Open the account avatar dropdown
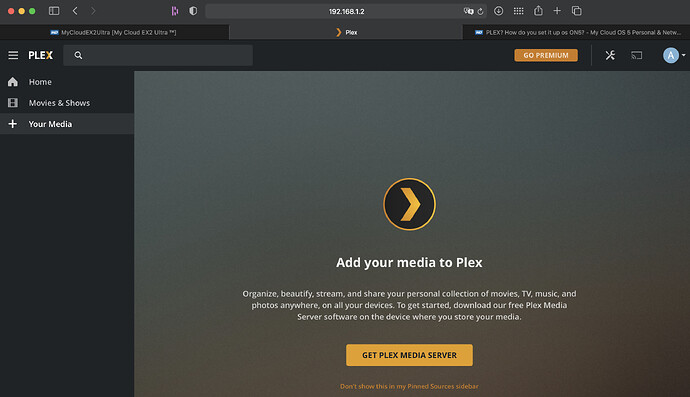Viewport: 690px width, 397px height. (674, 55)
